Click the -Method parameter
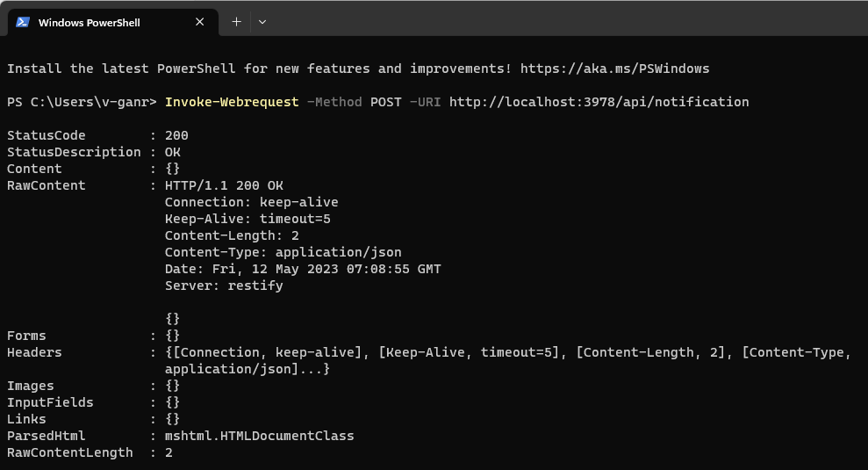 click(334, 102)
